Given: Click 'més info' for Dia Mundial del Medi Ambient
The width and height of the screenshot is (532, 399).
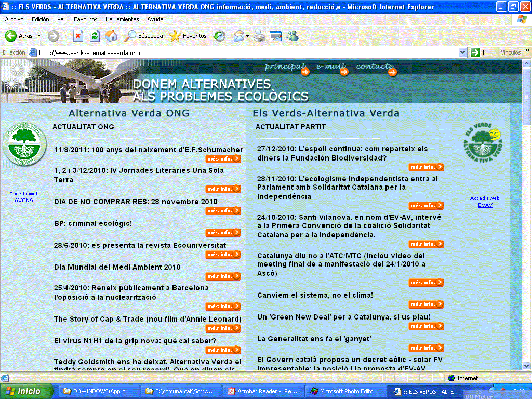Looking at the screenshot, I should coord(223,276).
